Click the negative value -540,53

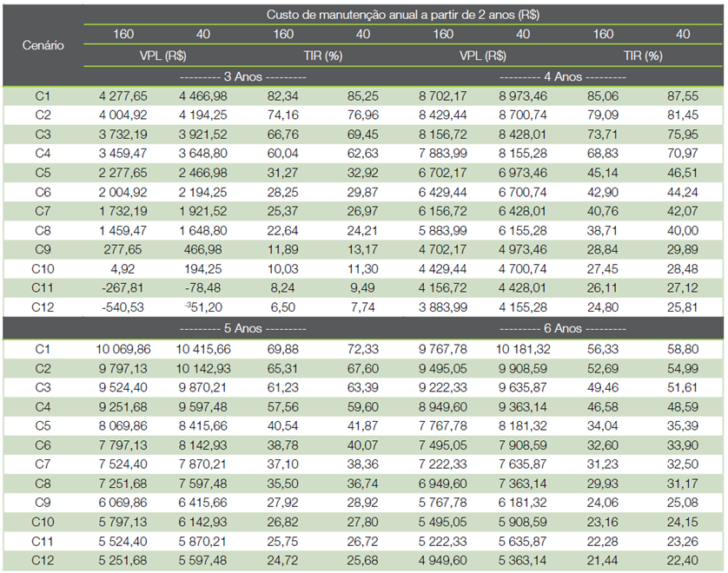pyautogui.click(x=123, y=307)
